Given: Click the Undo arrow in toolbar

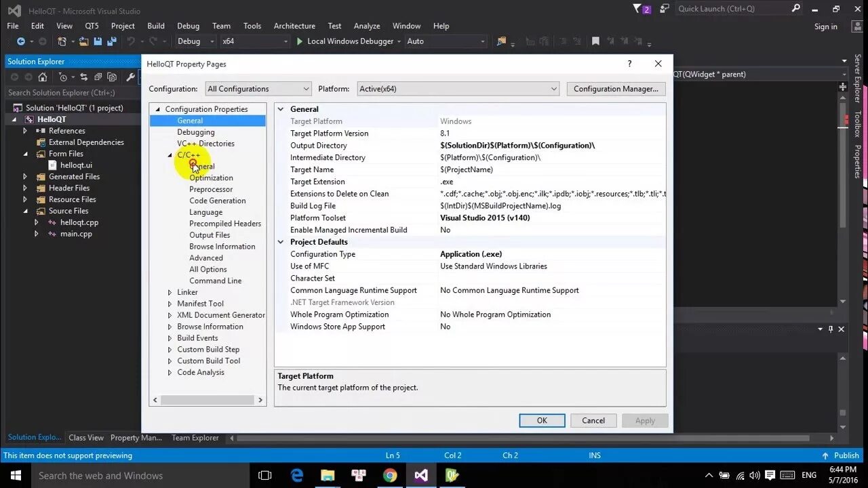Looking at the screenshot, I should click(131, 41).
